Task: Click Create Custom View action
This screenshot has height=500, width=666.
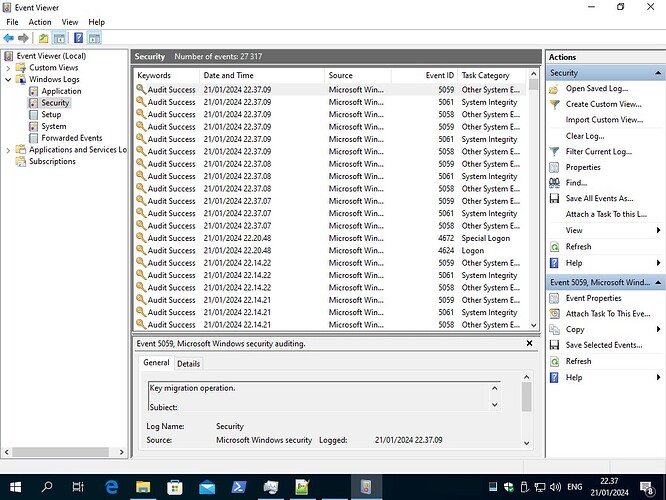Action: (603, 105)
